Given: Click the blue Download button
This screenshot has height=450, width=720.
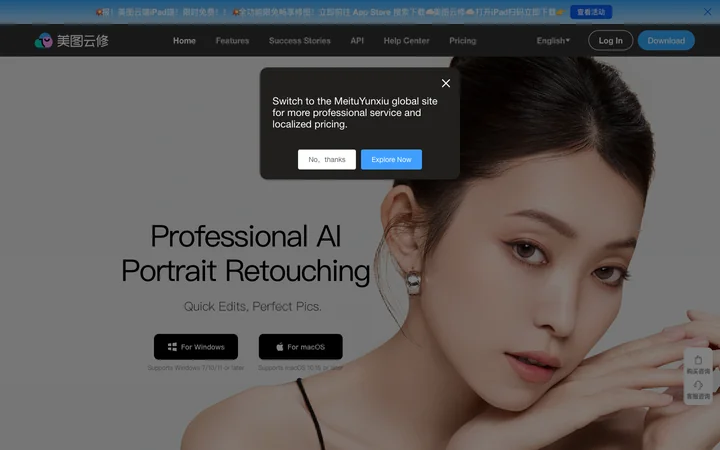Looking at the screenshot, I should coord(666,40).
